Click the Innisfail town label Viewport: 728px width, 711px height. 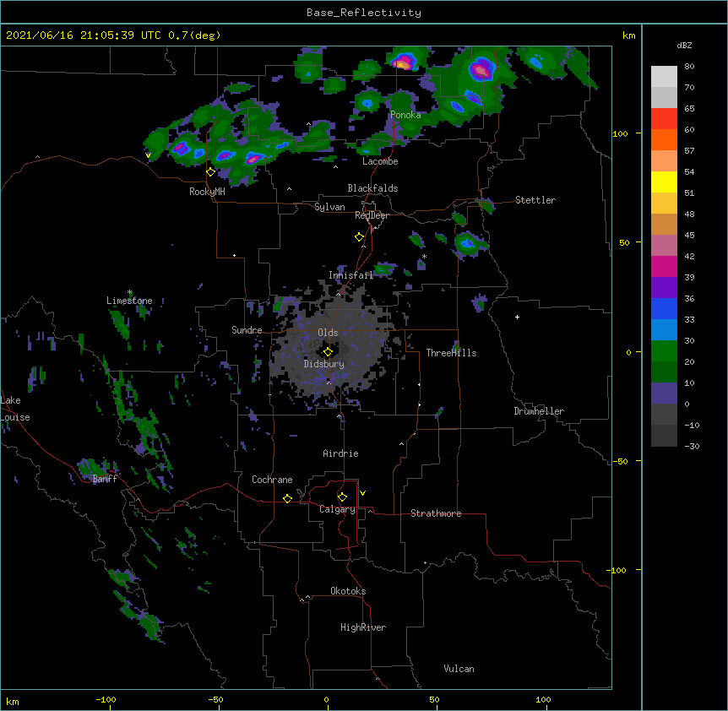[x=351, y=275]
